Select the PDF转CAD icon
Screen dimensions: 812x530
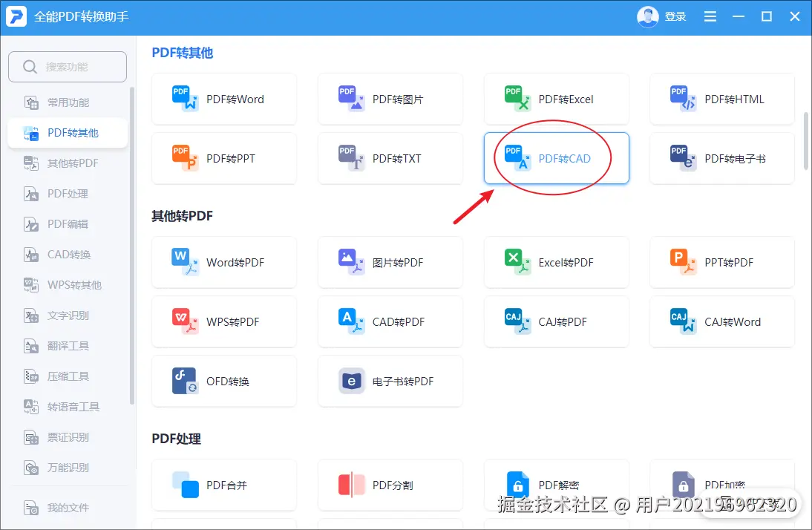(x=517, y=158)
